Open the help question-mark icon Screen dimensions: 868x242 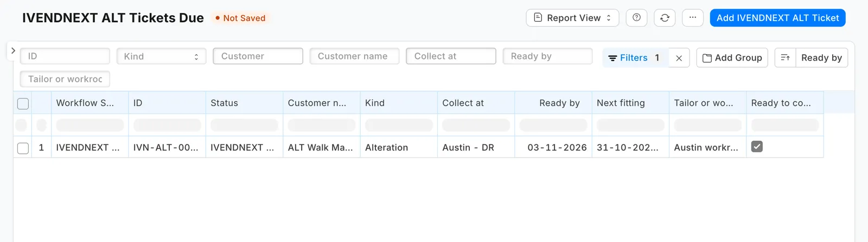click(636, 18)
